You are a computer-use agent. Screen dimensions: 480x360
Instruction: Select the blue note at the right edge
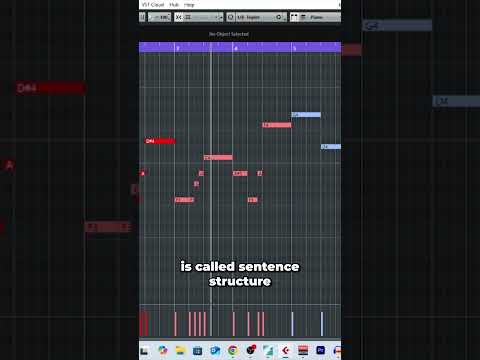click(x=331, y=147)
